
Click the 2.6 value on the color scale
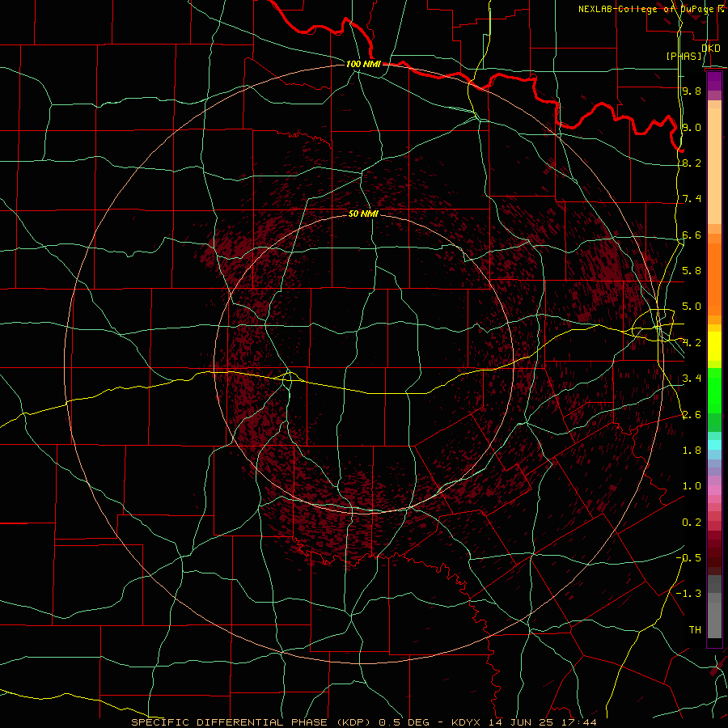click(x=692, y=415)
